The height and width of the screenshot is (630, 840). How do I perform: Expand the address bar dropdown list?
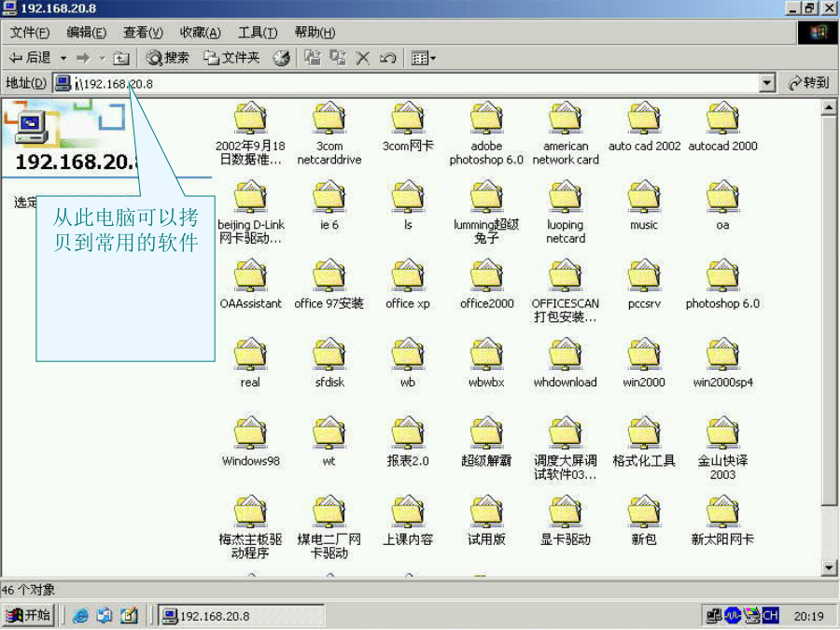[x=767, y=83]
